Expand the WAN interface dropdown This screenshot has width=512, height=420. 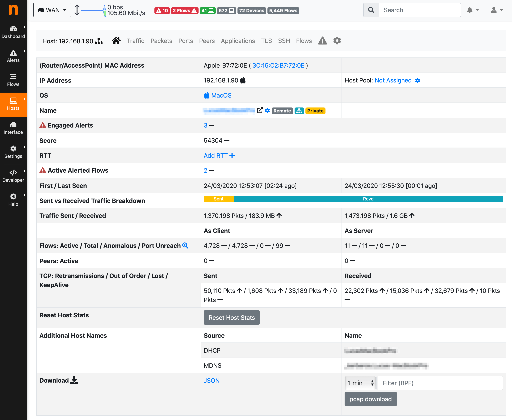click(52, 10)
